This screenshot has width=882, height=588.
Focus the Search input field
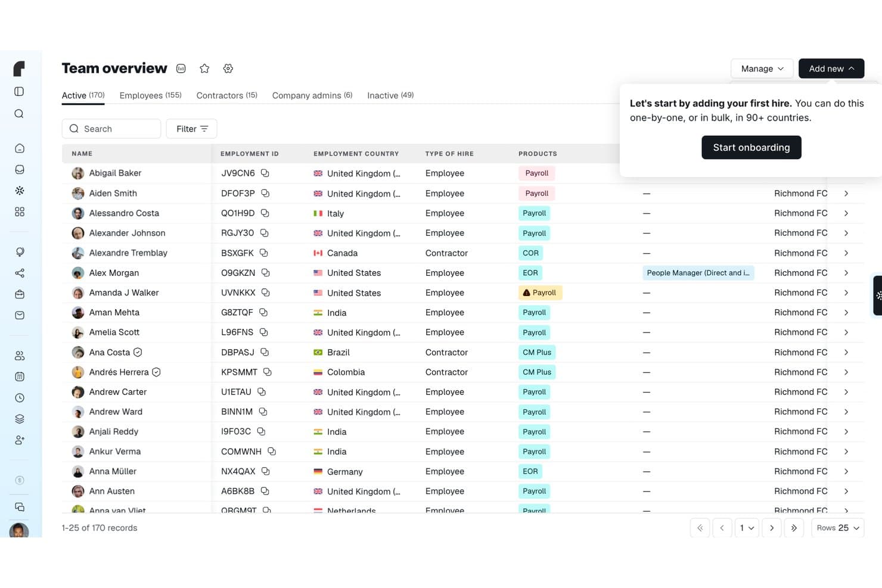(x=111, y=129)
